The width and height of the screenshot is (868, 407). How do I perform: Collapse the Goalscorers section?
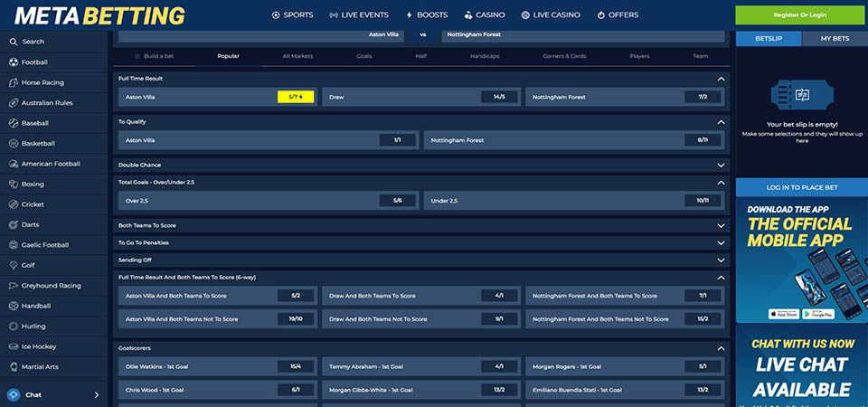721,349
